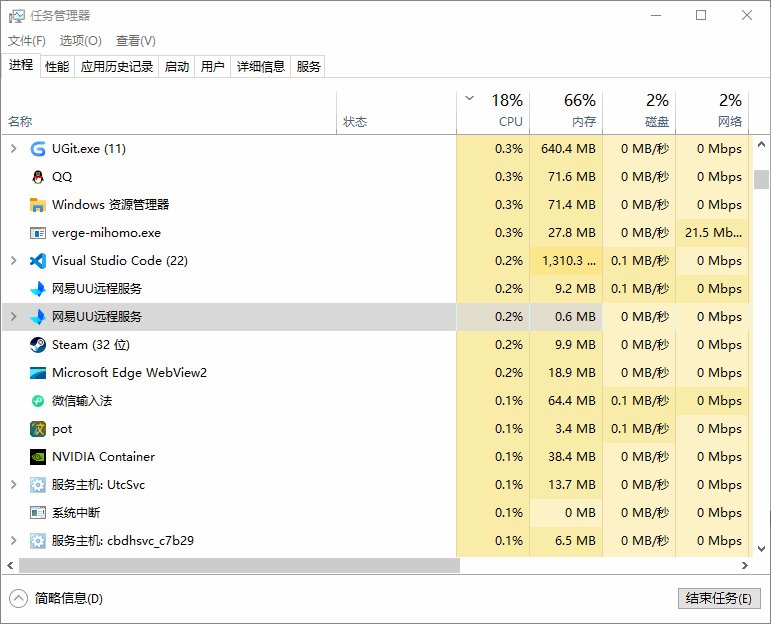Image resolution: width=771 pixels, height=624 pixels.
Task: Switch to the 启动 tab
Action: coord(177,67)
